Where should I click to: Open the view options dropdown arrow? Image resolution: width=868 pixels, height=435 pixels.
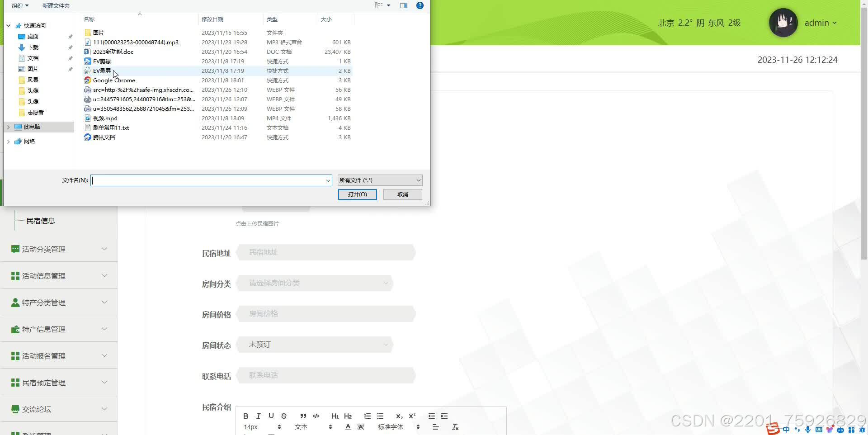tap(388, 5)
